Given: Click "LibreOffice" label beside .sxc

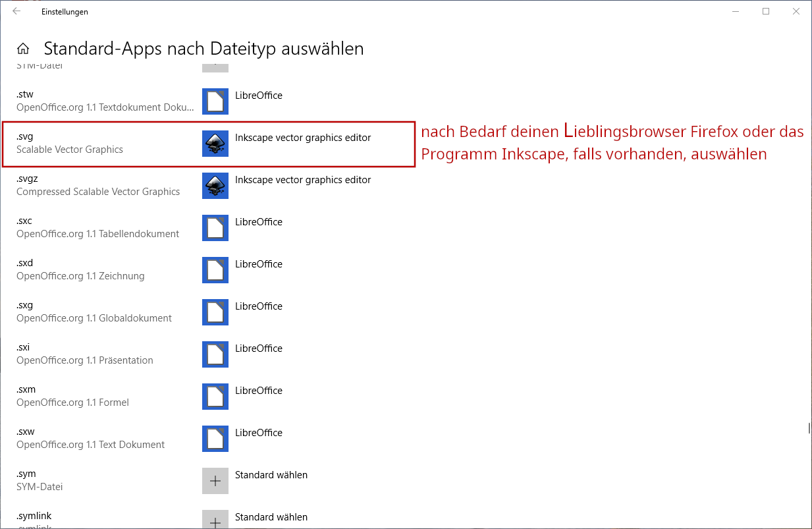Looking at the screenshot, I should 258,222.
